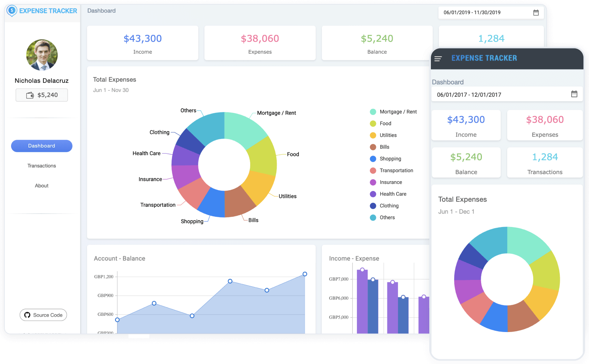This screenshot has height=364, width=589.
Task: Go to Transactions in the sidebar
Action: (42, 166)
